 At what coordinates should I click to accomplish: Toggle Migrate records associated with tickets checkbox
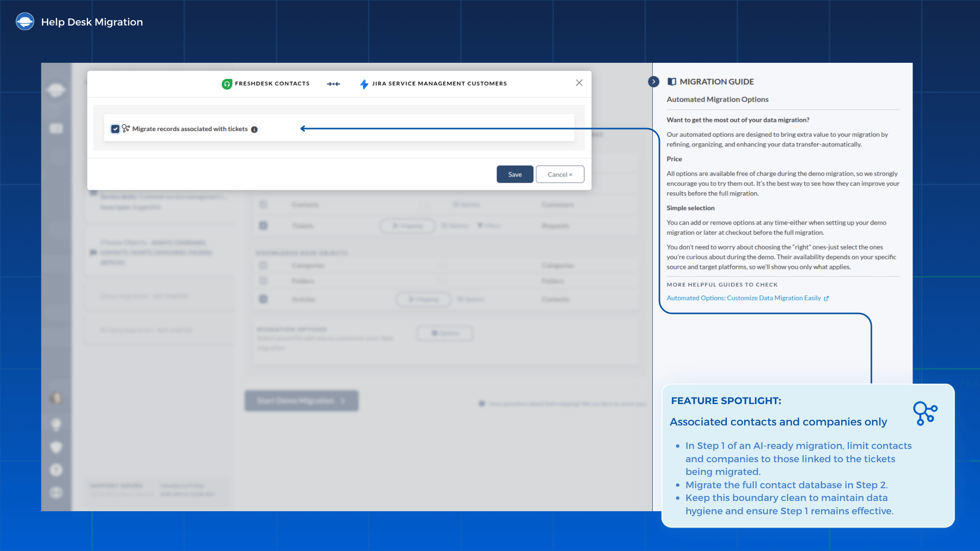(x=115, y=129)
